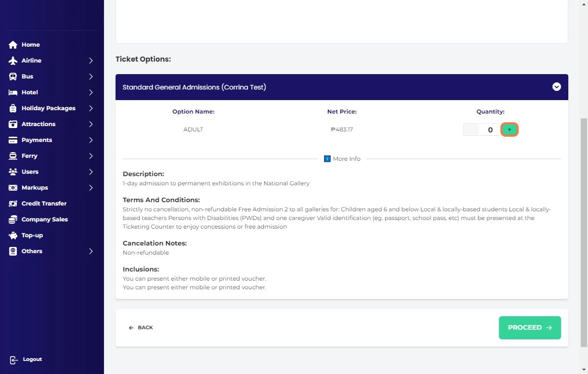Click the Home house icon in sidebar

[x=13, y=45]
